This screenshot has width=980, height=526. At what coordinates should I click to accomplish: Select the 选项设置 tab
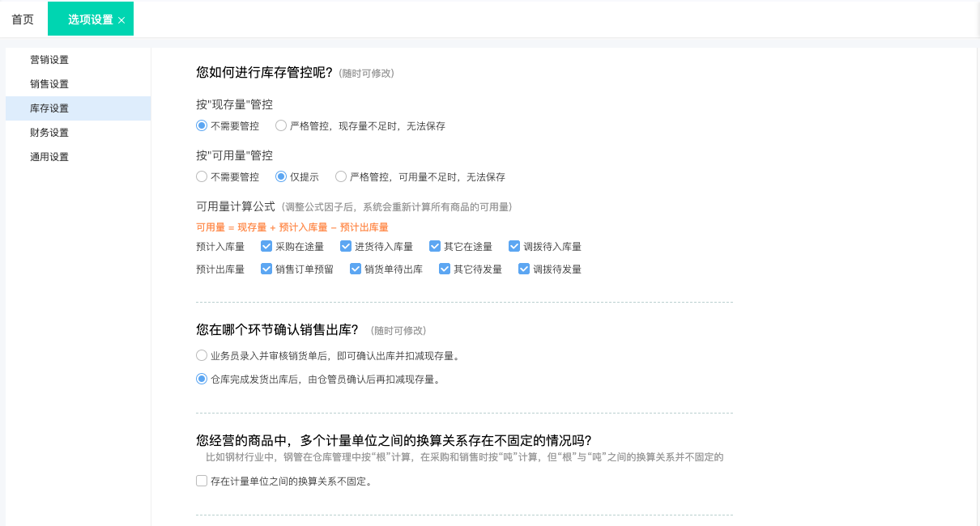[x=90, y=19]
